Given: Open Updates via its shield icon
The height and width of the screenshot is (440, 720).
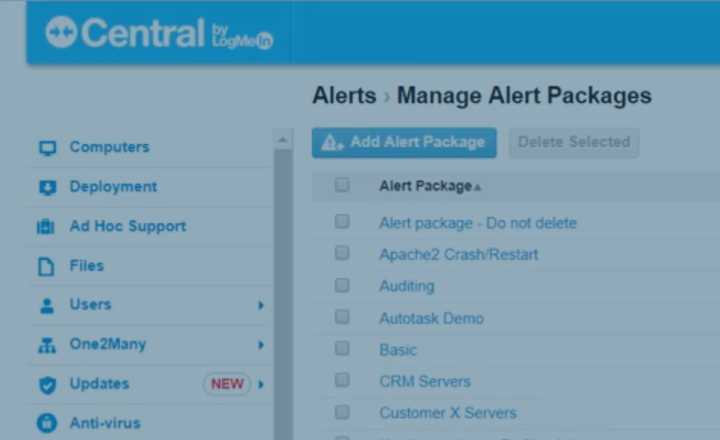Looking at the screenshot, I should (47, 385).
